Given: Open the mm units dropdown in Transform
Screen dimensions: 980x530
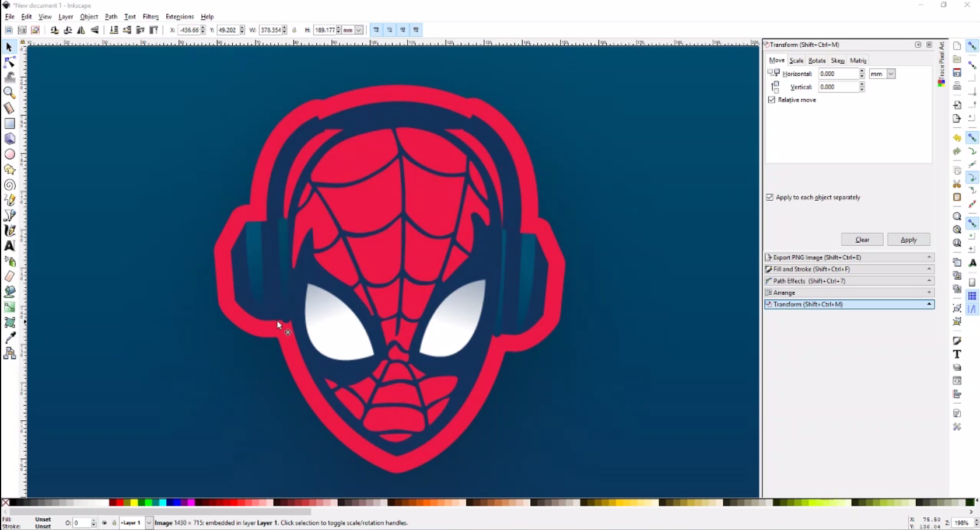Looking at the screenshot, I should pos(882,74).
